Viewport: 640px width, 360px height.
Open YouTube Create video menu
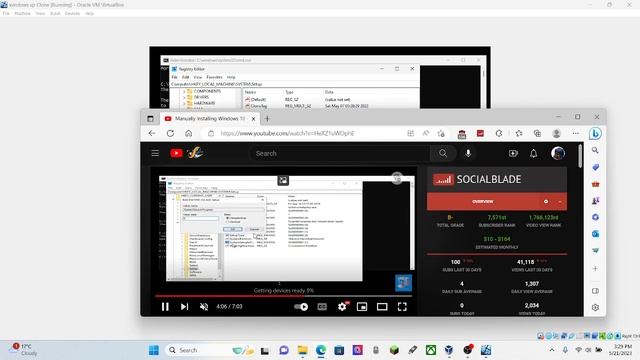click(513, 153)
